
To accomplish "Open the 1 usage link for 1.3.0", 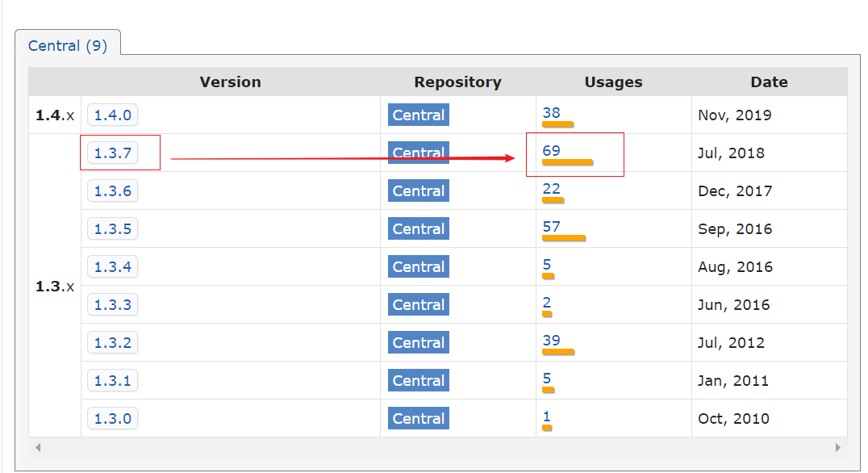I will coord(547,416).
